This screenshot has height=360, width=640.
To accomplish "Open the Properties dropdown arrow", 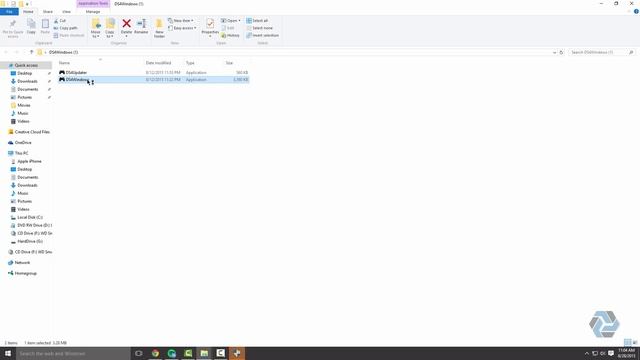I will 210,37.
